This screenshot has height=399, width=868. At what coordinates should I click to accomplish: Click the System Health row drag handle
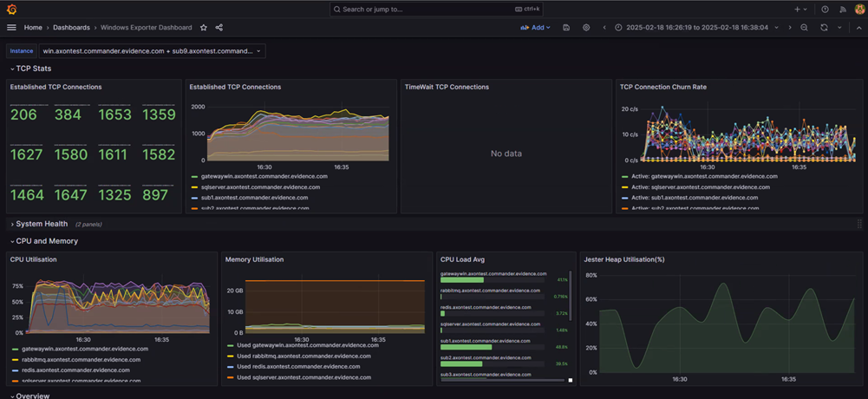(x=859, y=224)
